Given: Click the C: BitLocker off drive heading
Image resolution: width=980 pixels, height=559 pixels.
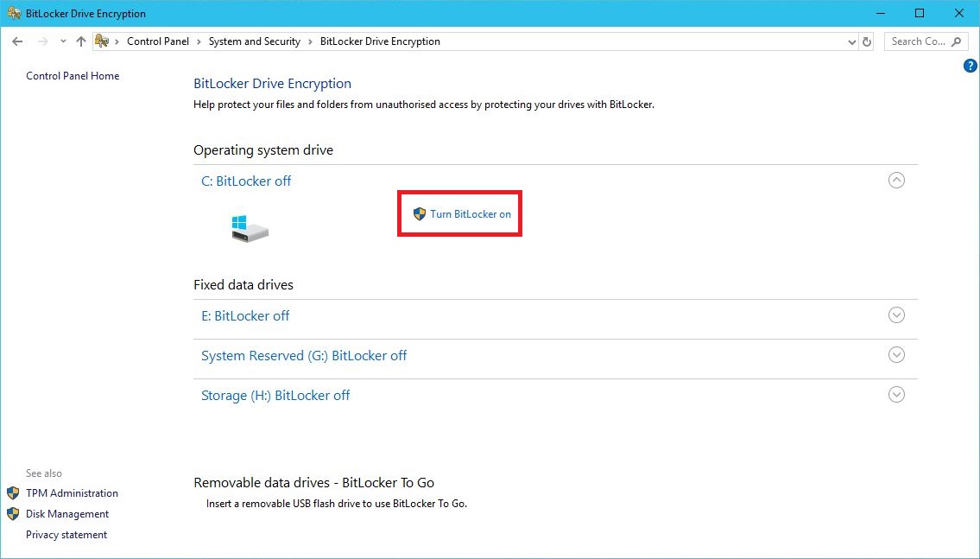Looking at the screenshot, I should pyautogui.click(x=246, y=181).
